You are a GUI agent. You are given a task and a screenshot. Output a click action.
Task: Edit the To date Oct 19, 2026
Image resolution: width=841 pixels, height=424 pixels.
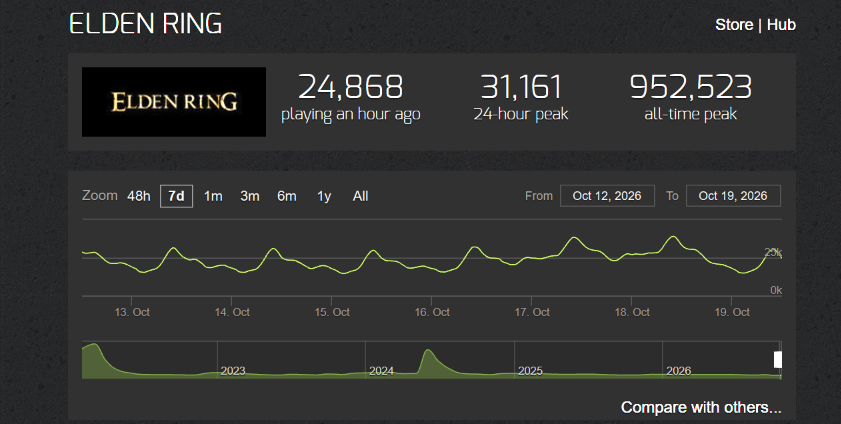(x=733, y=196)
